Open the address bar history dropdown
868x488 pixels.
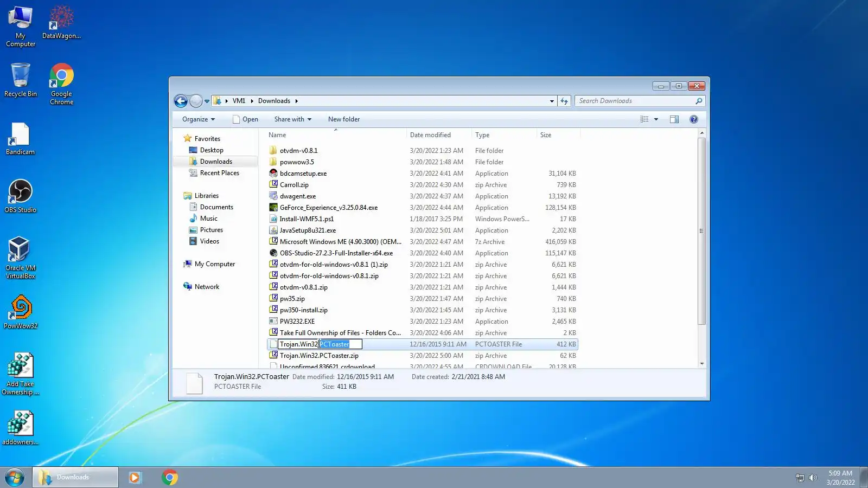[552, 101]
